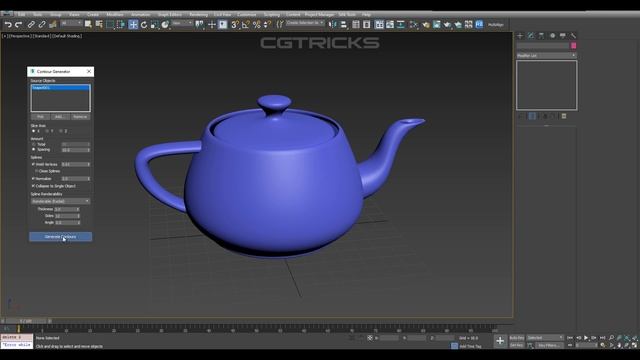The width and height of the screenshot is (640, 360).
Task: Open the Animation menu
Action: 140,15
